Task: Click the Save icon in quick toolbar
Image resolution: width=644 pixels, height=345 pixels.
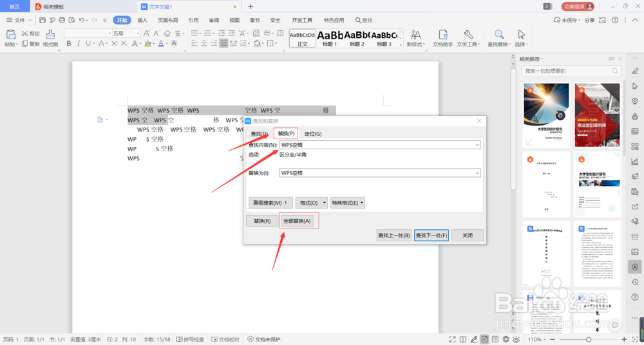Action: click(43, 20)
